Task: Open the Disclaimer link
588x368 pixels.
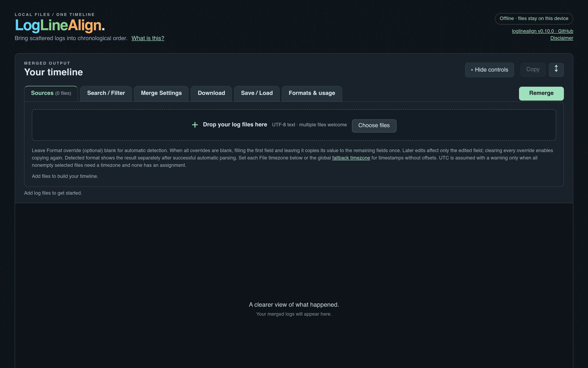Action: coord(561,38)
